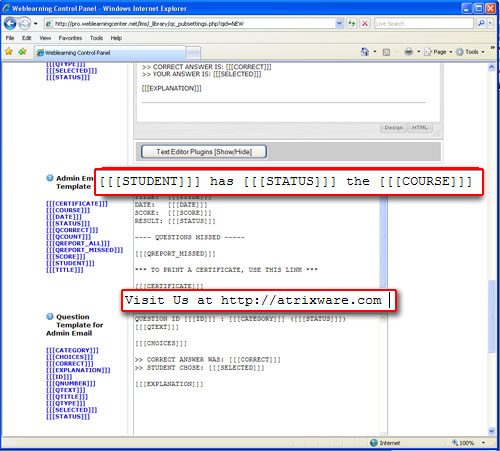
Task: Open the recent pages dropdown arrow
Action: [x=35, y=24]
